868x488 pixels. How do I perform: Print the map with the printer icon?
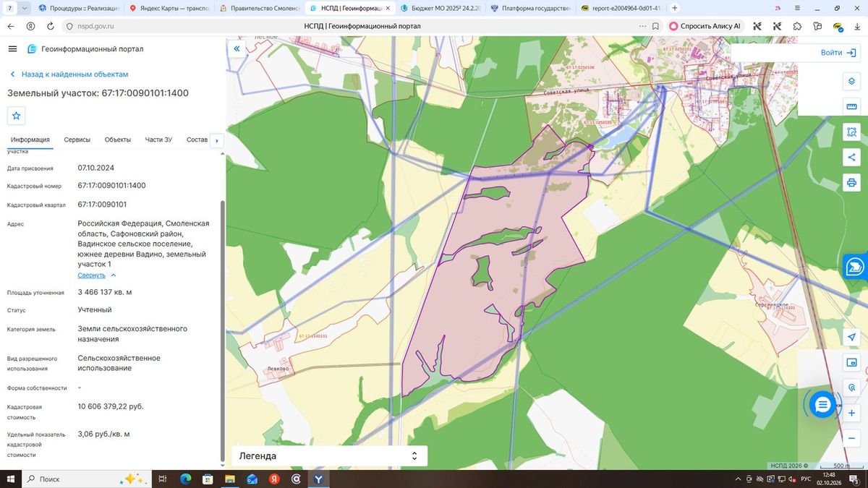[x=851, y=183]
